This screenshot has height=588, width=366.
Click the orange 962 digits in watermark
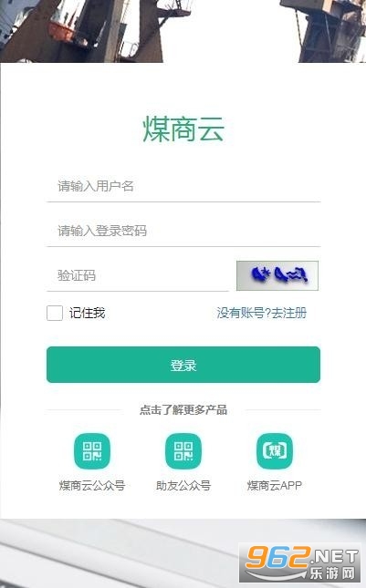(x=278, y=557)
